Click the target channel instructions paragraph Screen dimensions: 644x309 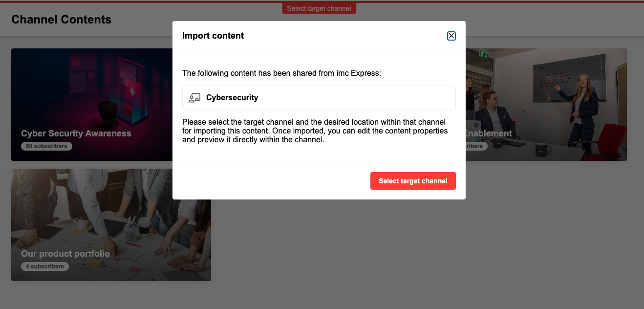pyautogui.click(x=315, y=131)
